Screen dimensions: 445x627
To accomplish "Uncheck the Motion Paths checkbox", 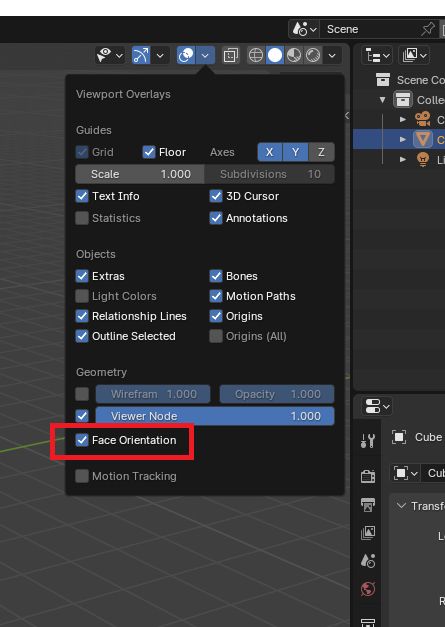I will (216, 296).
